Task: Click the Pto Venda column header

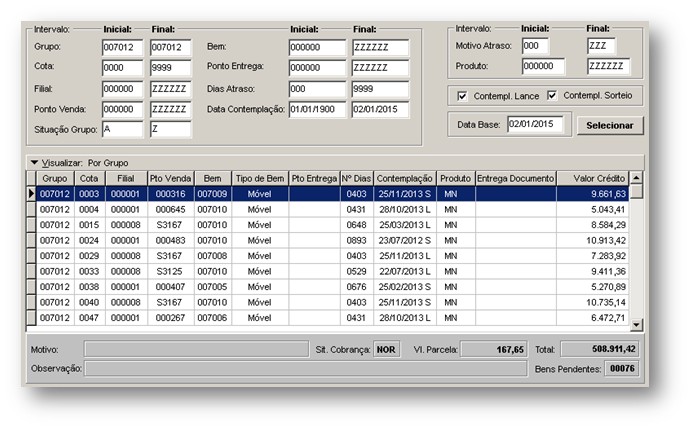Action: pyautogui.click(x=171, y=179)
